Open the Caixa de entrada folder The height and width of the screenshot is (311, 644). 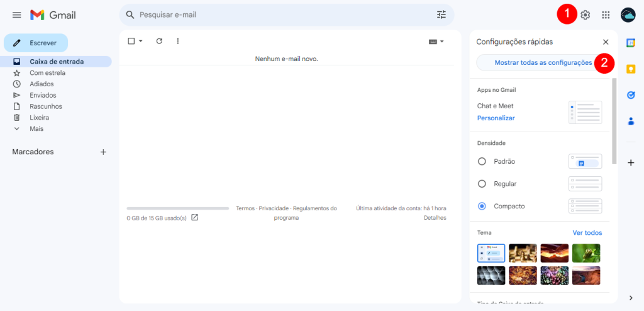(56, 62)
